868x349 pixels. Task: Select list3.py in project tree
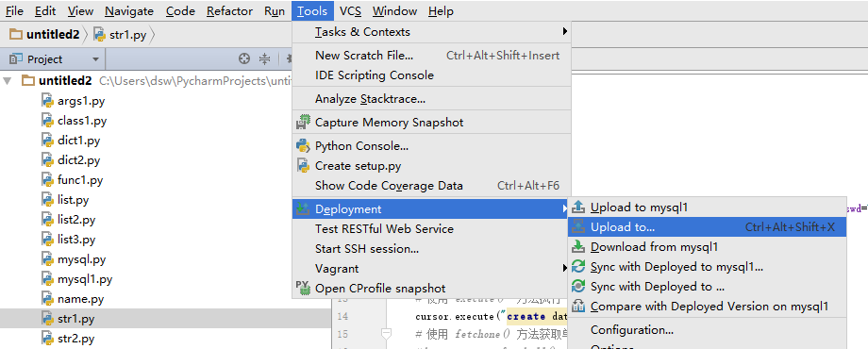(x=75, y=240)
